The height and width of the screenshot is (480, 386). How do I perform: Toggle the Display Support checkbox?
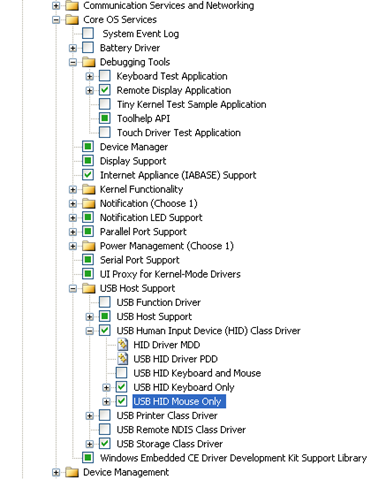point(88,161)
